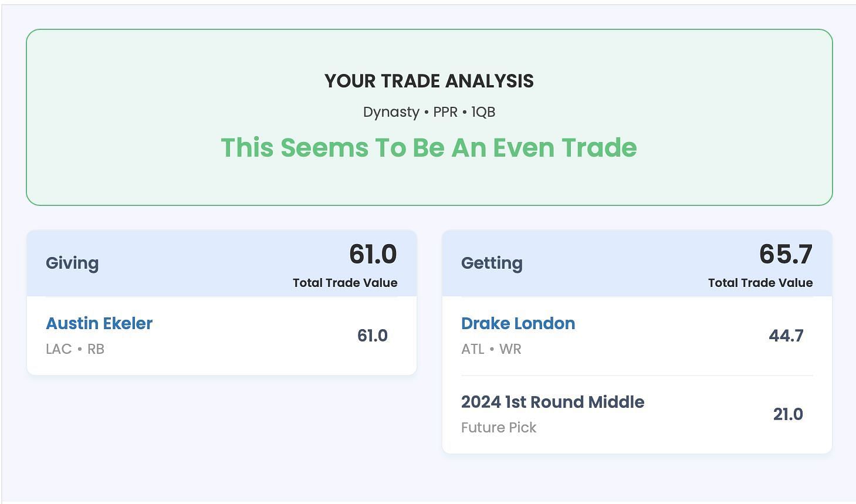
Task: Select the '2024 1st Round Middle' pick
Action: [x=553, y=402]
